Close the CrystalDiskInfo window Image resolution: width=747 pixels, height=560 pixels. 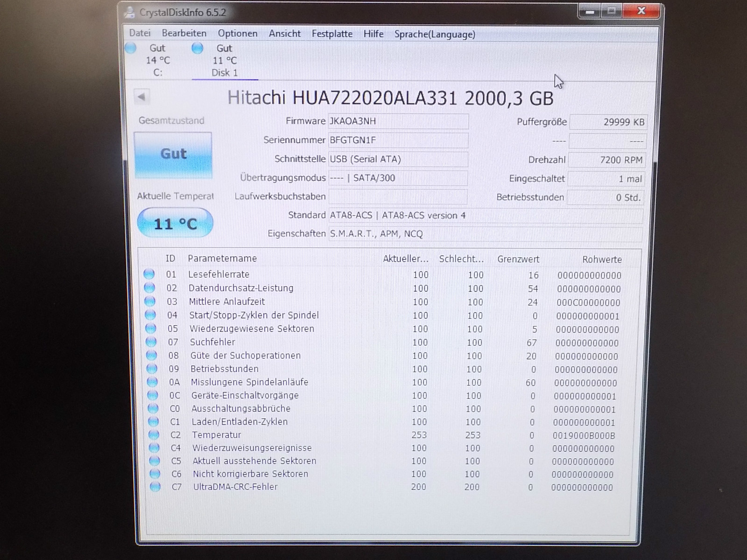pos(641,11)
